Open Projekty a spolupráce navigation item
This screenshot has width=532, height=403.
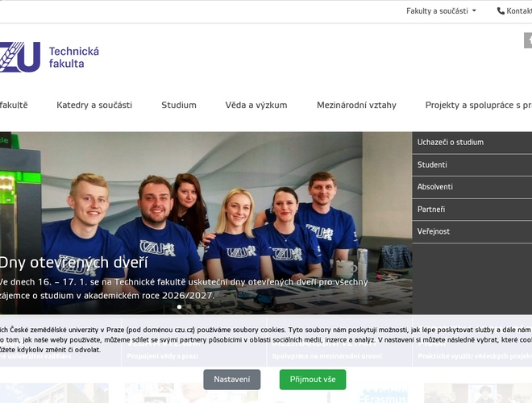click(x=478, y=105)
